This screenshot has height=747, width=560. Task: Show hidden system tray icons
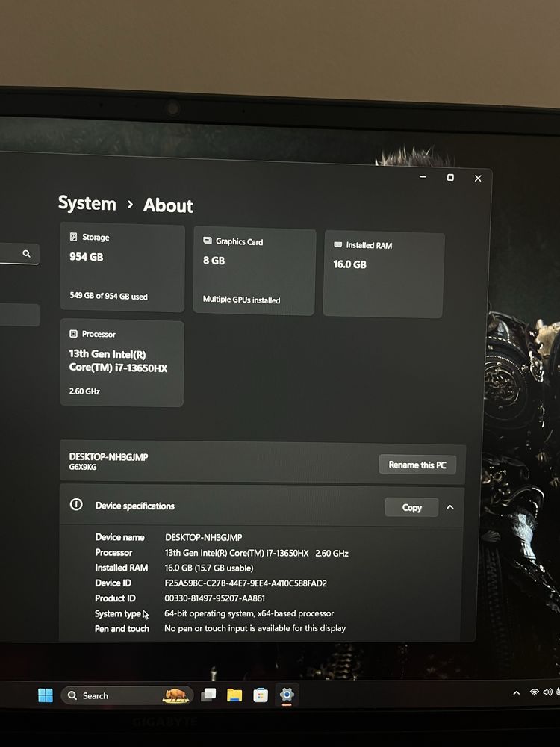516,693
